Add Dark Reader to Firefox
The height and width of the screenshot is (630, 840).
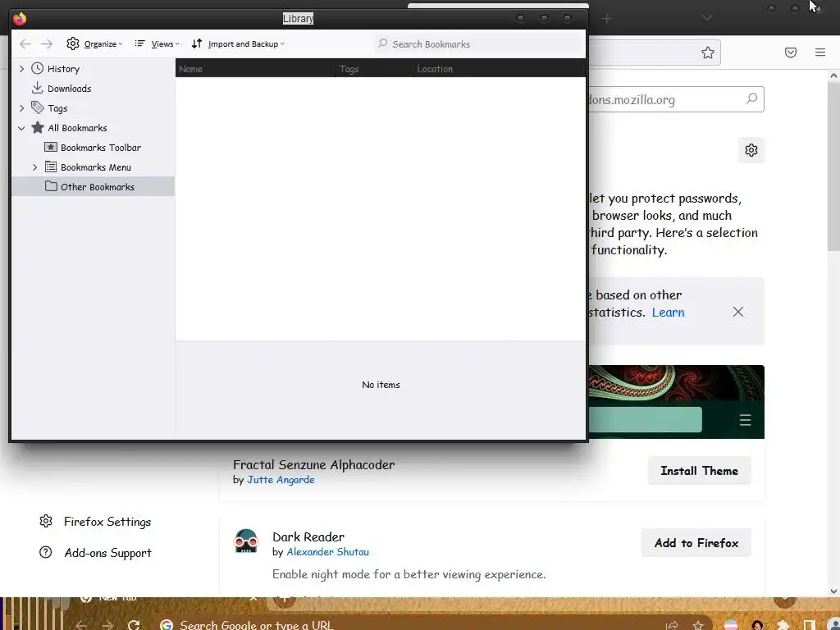pos(696,543)
